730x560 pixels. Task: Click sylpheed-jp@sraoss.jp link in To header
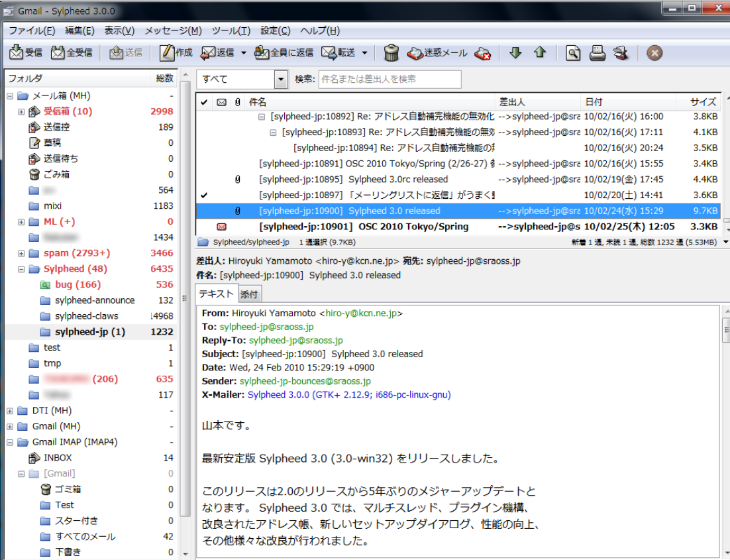267,327
